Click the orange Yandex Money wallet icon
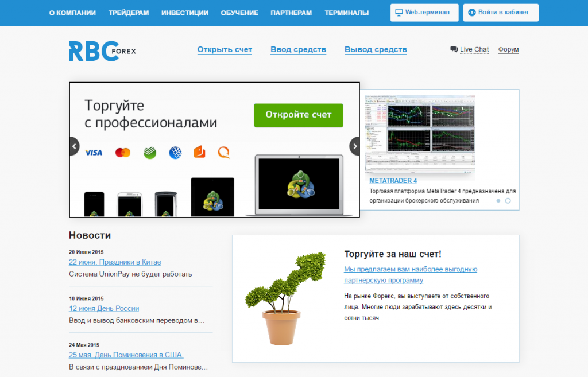Image resolution: width=588 pixels, height=377 pixels. [x=199, y=152]
